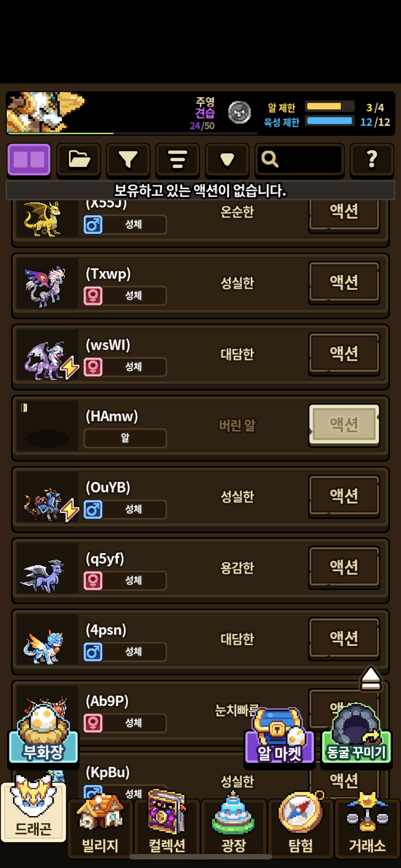The width and height of the screenshot is (401, 868).
Task: Open 동굴 꾸미기 cave decoration icon
Action: 356,733
